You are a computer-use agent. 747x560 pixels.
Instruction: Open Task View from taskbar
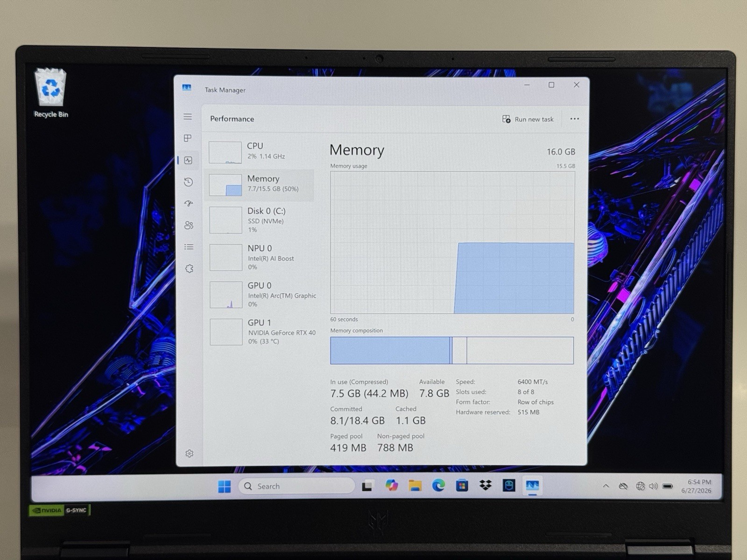(x=367, y=486)
